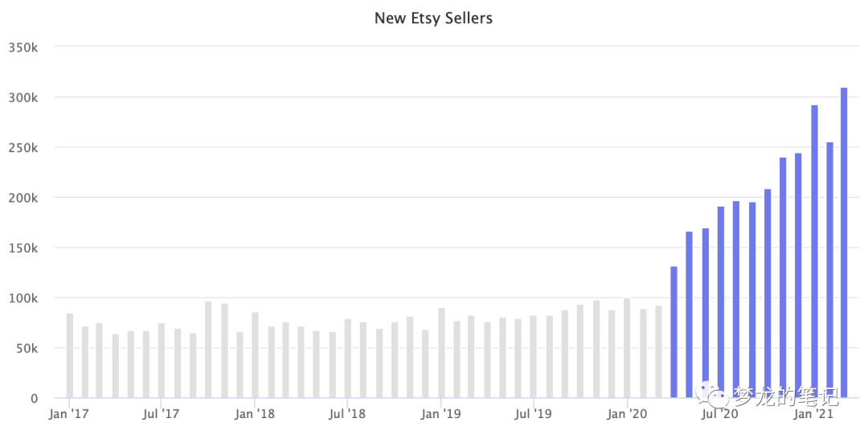This screenshot has width=868, height=435.
Task: Click the "300k" y-axis label
Action: click(23, 97)
